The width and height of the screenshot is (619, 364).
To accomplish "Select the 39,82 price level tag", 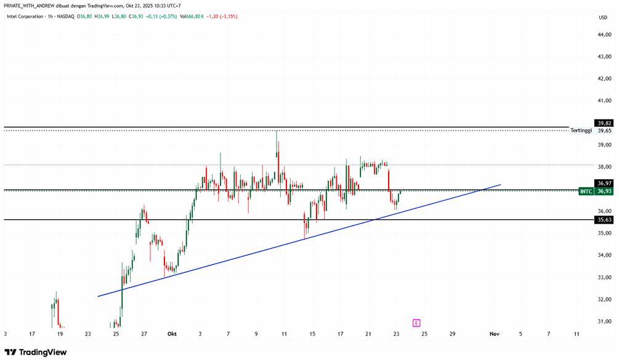I will coord(604,123).
